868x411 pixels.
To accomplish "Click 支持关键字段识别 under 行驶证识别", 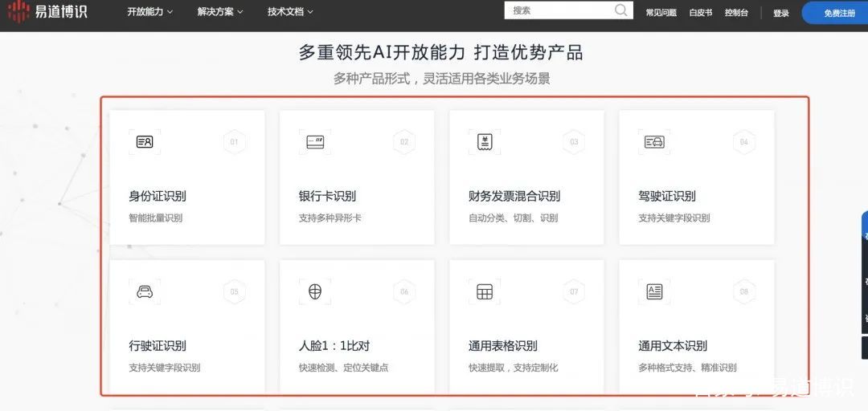I will tap(165, 368).
